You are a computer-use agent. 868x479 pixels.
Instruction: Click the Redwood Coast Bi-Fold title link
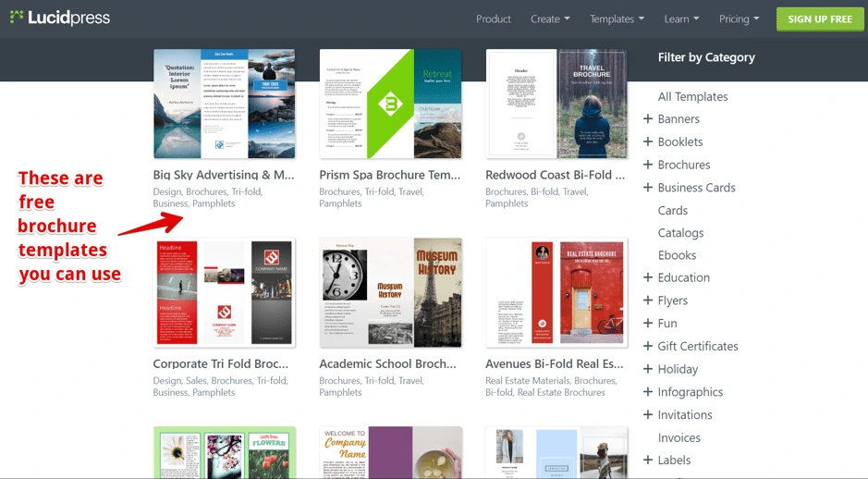(x=556, y=175)
